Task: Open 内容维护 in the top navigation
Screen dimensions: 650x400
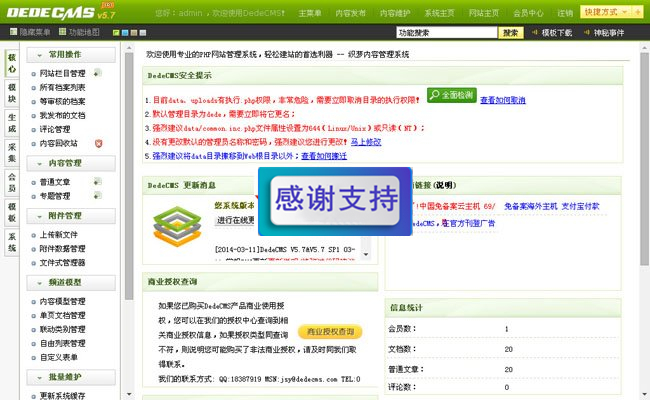Action: pyautogui.click(x=395, y=13)
